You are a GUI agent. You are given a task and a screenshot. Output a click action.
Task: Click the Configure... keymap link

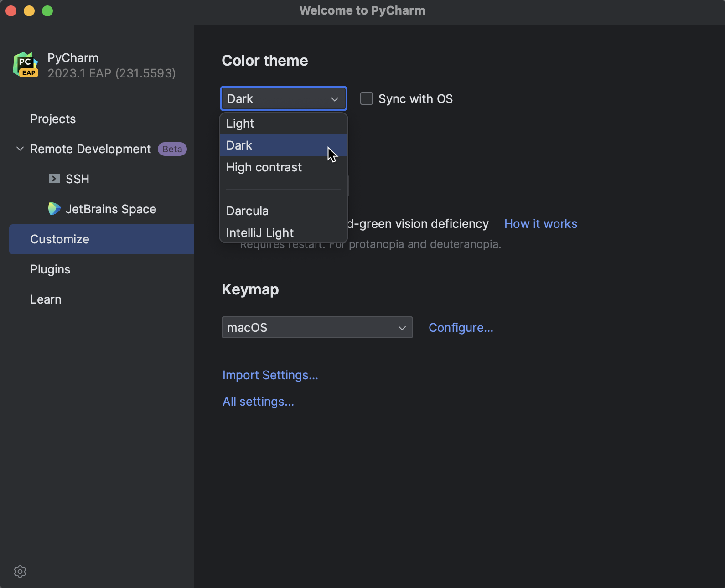pos(461,328)
